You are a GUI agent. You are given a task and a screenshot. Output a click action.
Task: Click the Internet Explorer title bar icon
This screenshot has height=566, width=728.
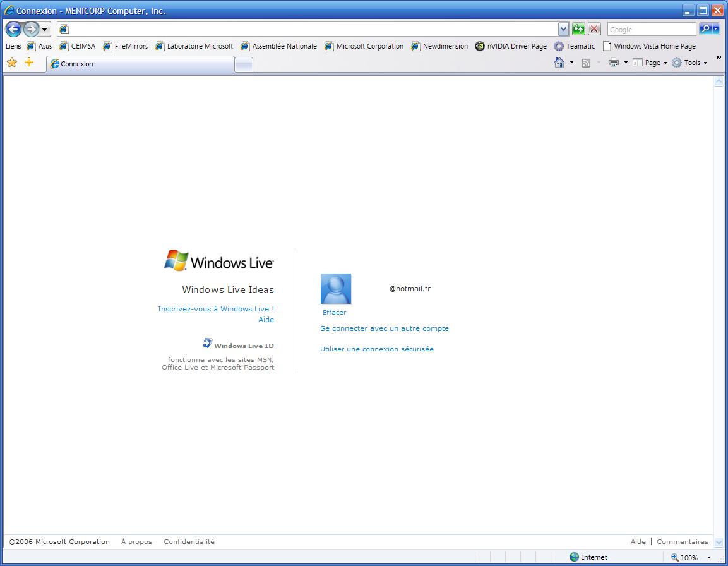coord(9,10)
